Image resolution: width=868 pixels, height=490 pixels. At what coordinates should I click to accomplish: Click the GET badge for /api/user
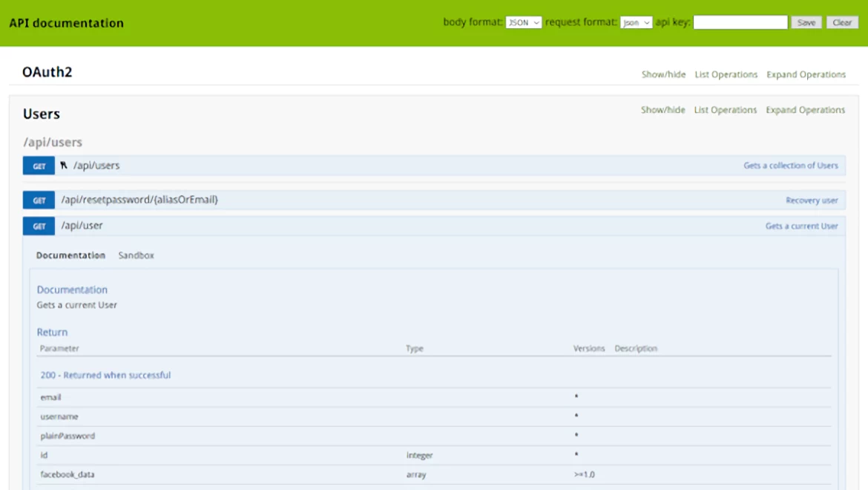39,226
